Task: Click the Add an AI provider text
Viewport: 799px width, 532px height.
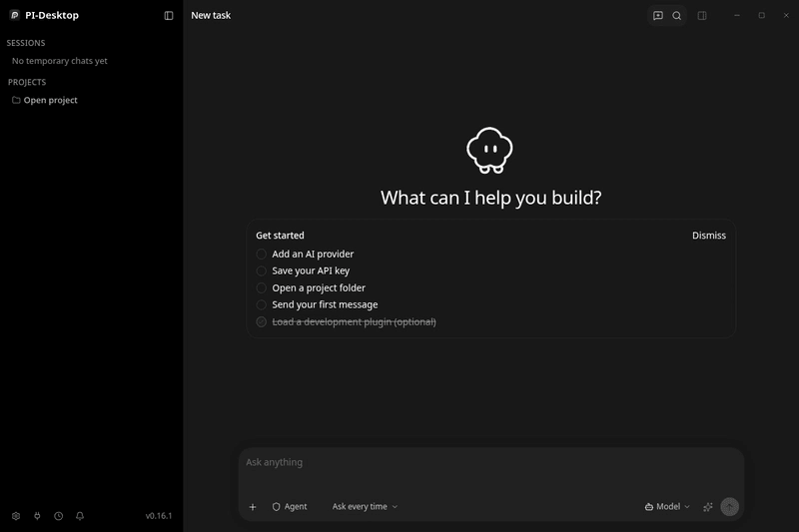Action: click(313, 254)
